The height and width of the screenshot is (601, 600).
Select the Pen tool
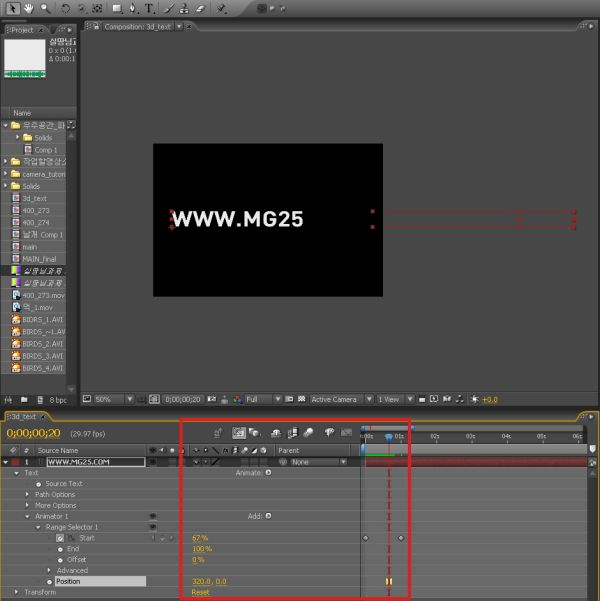(133, 8)
